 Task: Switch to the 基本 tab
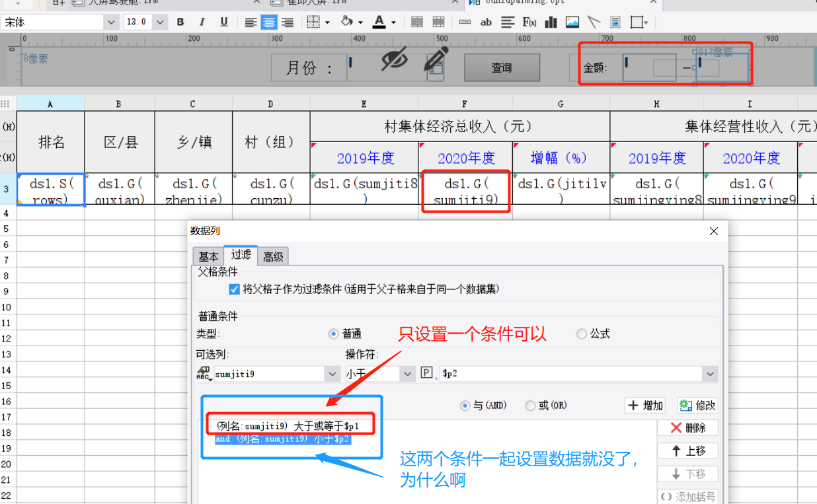(x=208, y=257)
